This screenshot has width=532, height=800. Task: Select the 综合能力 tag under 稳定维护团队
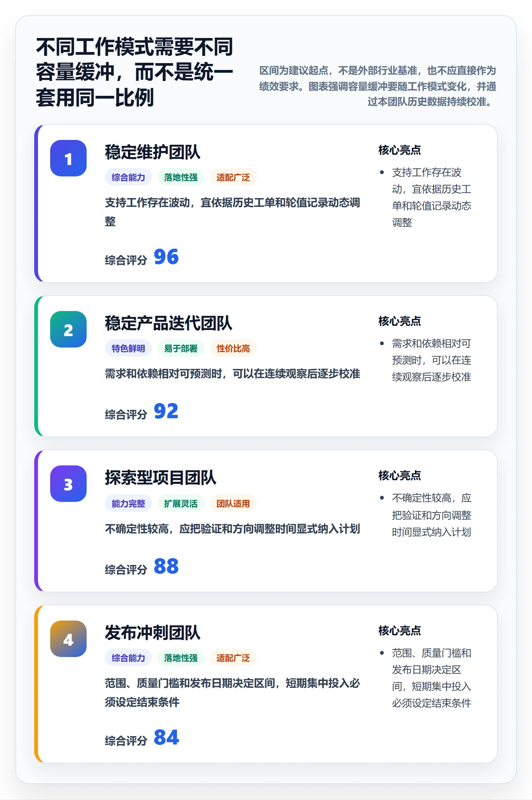click(128, 177)
